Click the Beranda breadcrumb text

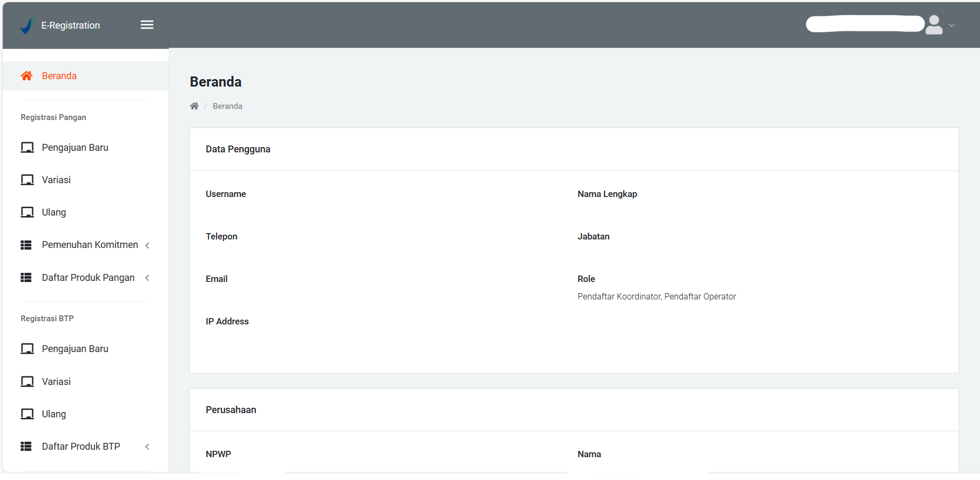[x=227, y=106]
